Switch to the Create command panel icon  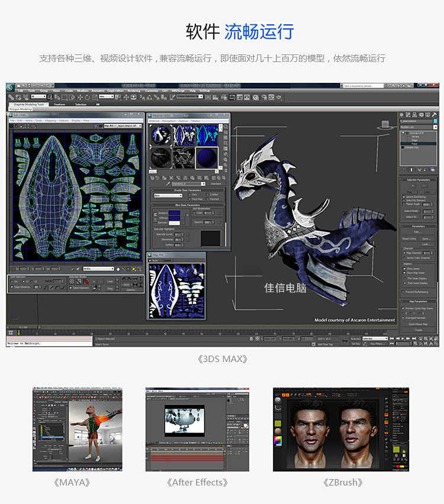tap(401, 115)
